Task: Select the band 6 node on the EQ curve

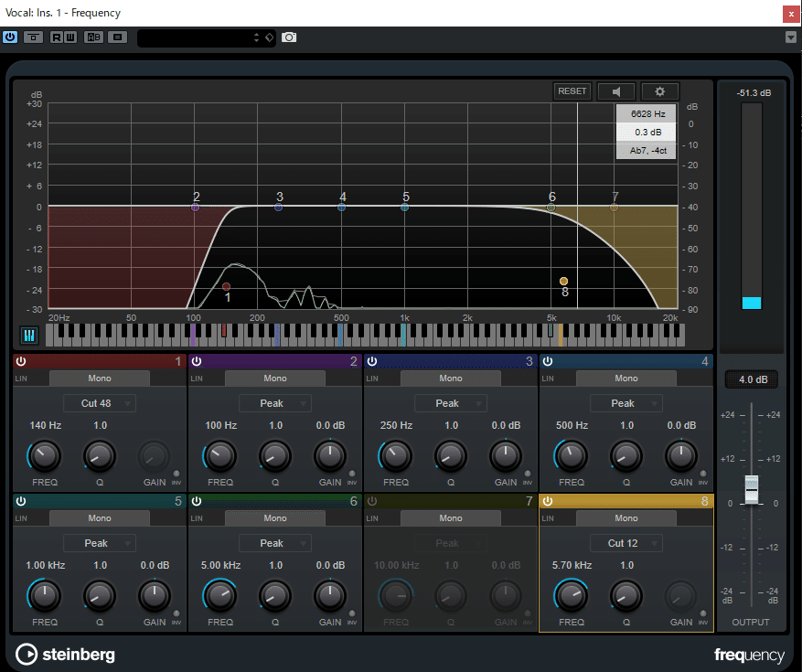Action: pyautogui.click(x=551, y=208)
